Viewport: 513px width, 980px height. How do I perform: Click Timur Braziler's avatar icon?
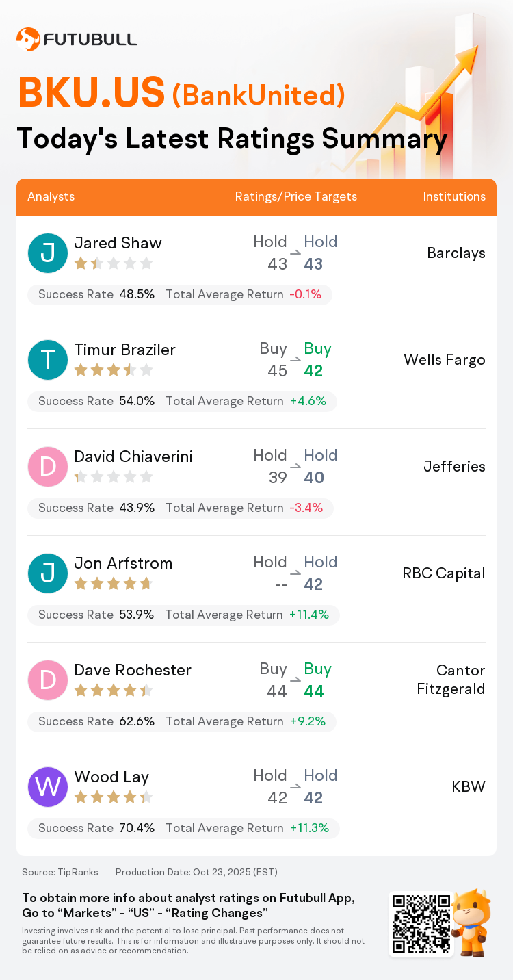point(48,360)
